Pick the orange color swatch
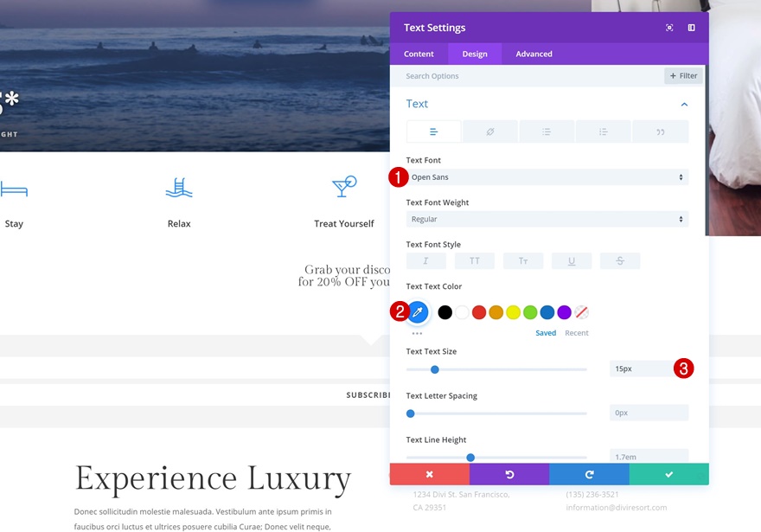Image resolution: width=761 pixels, height=532 pixels. pos(496,312)
